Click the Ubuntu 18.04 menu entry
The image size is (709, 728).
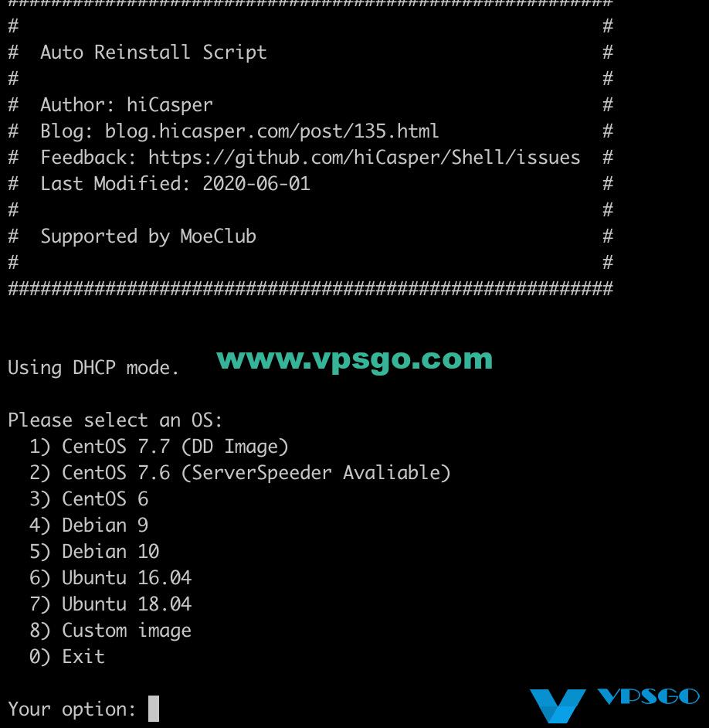point(110,604)
